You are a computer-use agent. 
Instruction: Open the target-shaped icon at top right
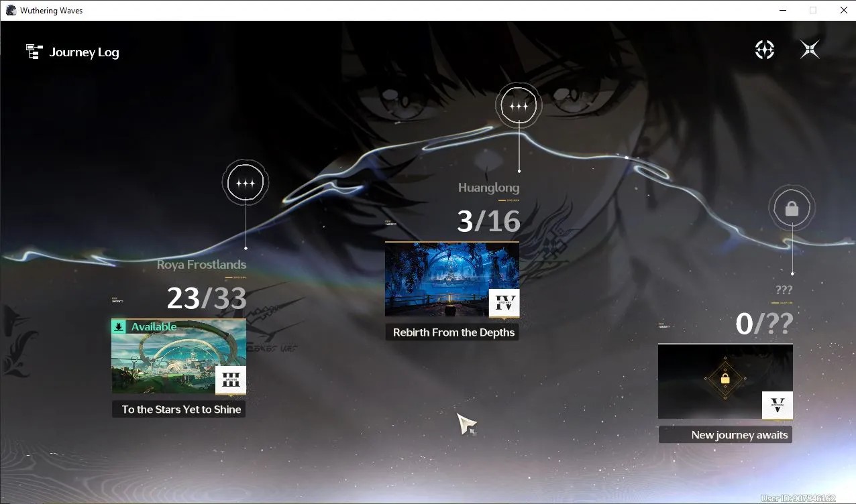pyautogui.click(x=765, y=50)
